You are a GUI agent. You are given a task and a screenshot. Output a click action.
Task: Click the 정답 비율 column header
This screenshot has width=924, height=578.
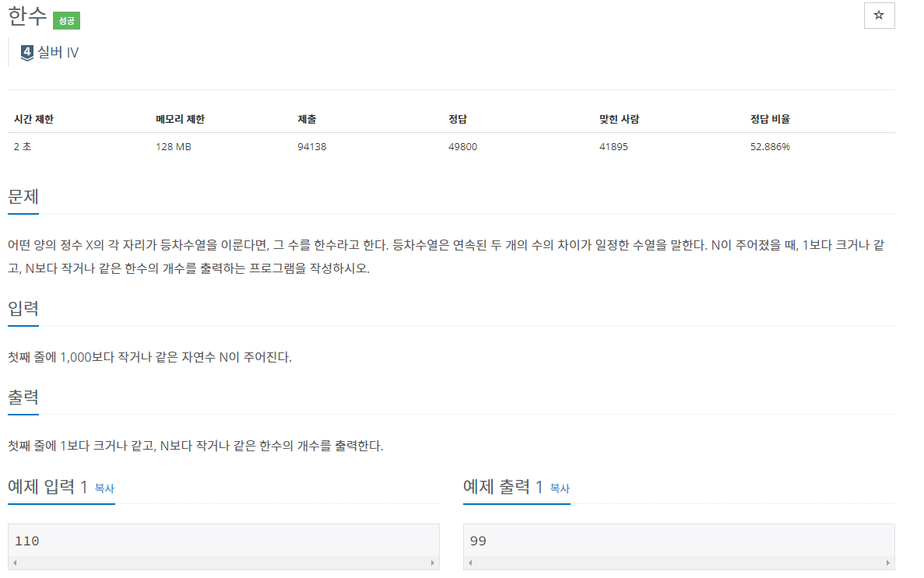[770, 119]
